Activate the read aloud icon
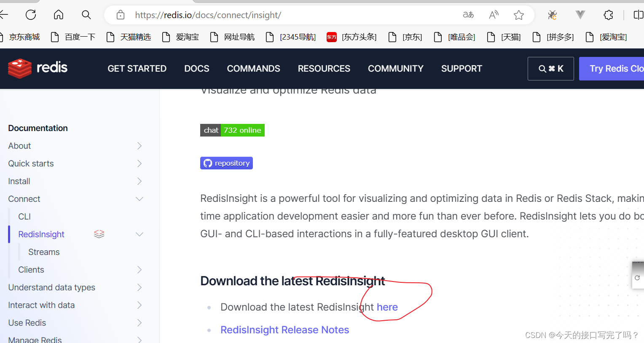Viewport: 644px width, 343px height. [494, 15]
